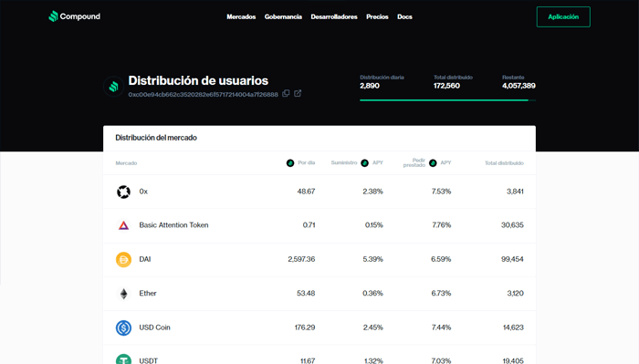Click the Aplicación button

tap(563, 16)
